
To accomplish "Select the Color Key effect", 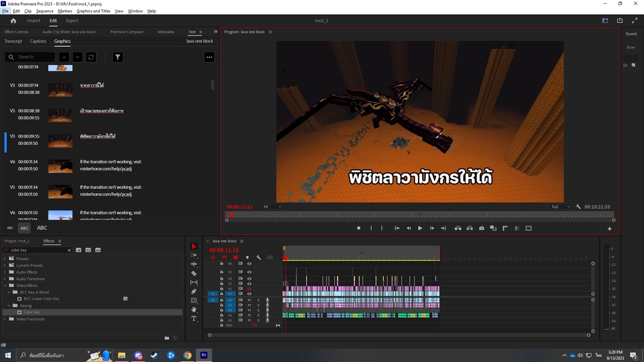I will [32, 312].
